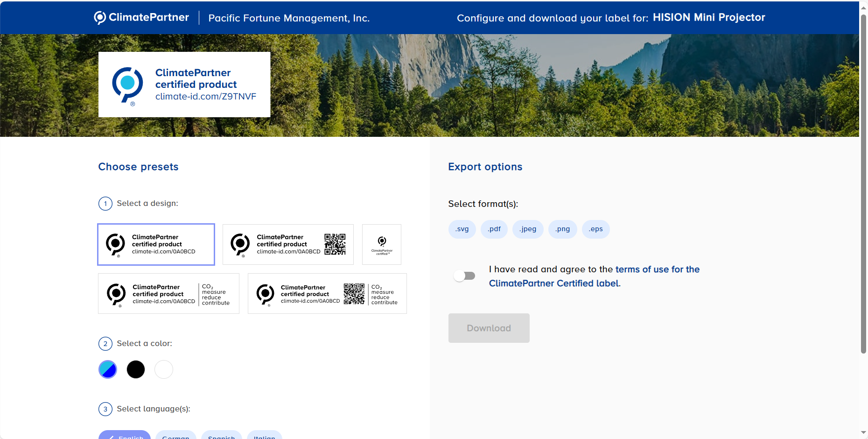This screenshot has width=868, height=439.
Task: Click the HISION Mini Projector product name
Action: pos(709,17)
